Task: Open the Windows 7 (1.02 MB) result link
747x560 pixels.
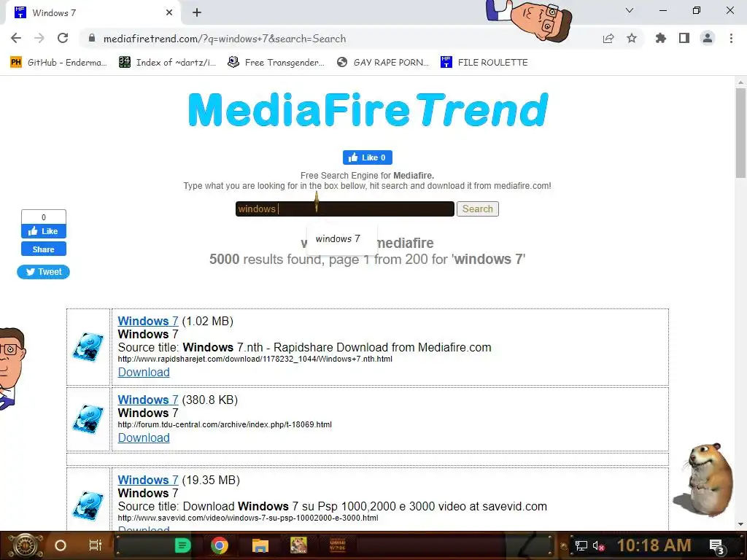Action: click(x=147, y=321)
